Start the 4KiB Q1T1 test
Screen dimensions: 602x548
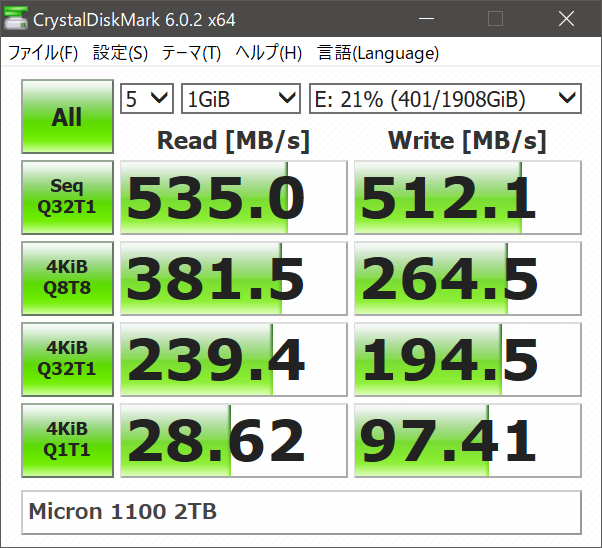67,440
